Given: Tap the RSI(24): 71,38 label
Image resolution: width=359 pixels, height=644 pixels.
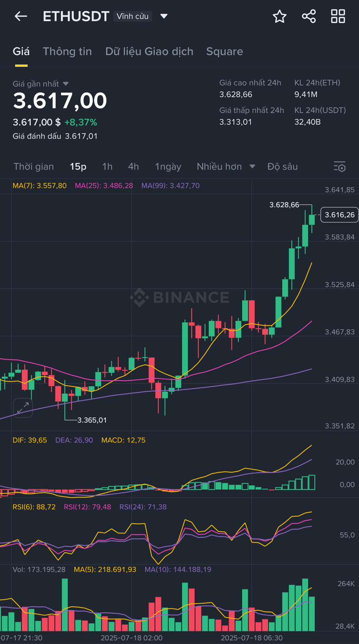Looking at the screenshot, I should 143,507.
